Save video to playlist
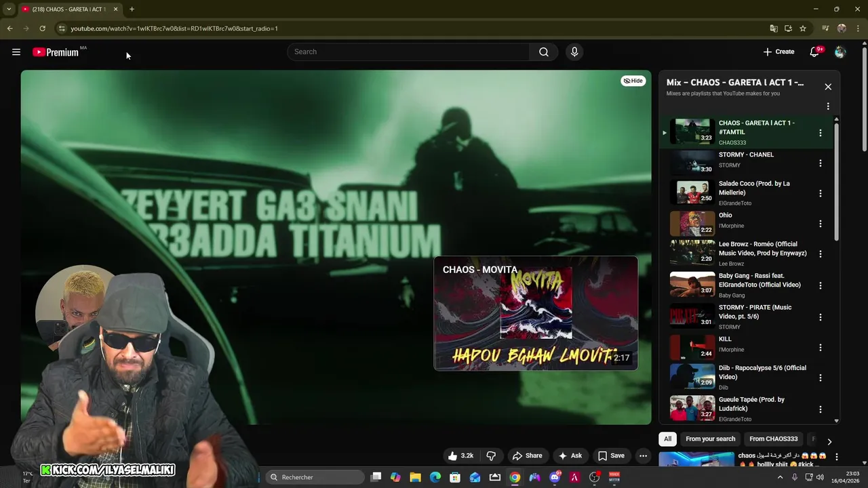The height and width of the screenshot is (488, 868). pyautogui.click(x=610, y=455)
